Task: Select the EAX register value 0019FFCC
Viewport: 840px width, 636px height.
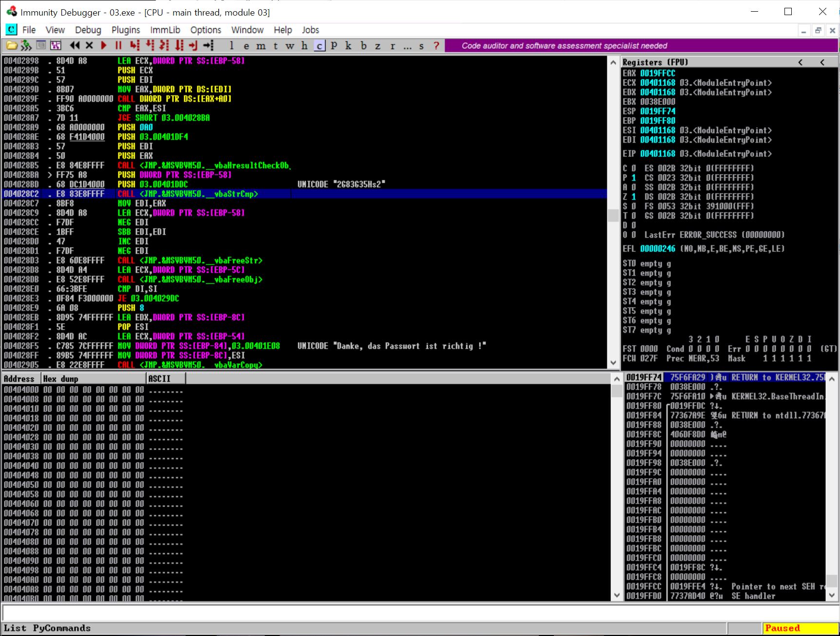Action: [x=658, y=73]
